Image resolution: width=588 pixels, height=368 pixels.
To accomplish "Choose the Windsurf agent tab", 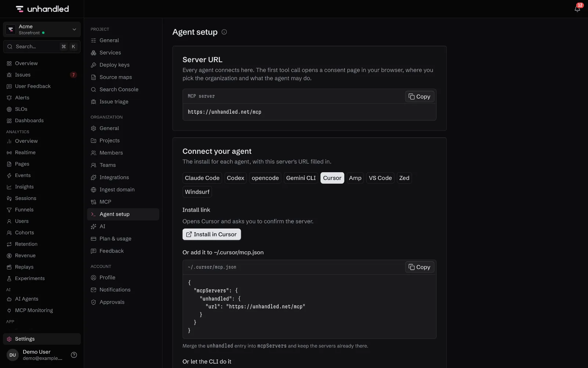I will coord(197,192).
